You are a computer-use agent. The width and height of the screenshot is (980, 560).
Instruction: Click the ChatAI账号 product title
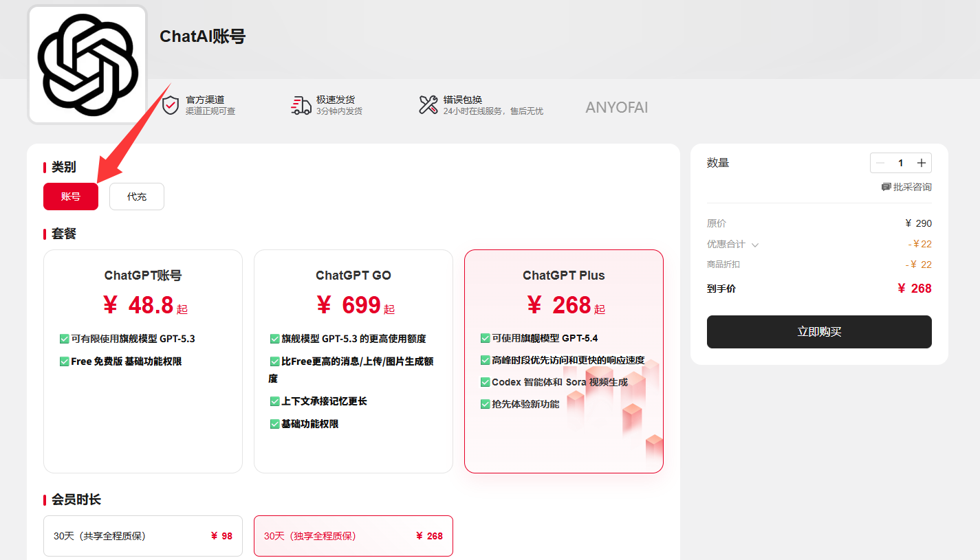(x=203, y=36)
